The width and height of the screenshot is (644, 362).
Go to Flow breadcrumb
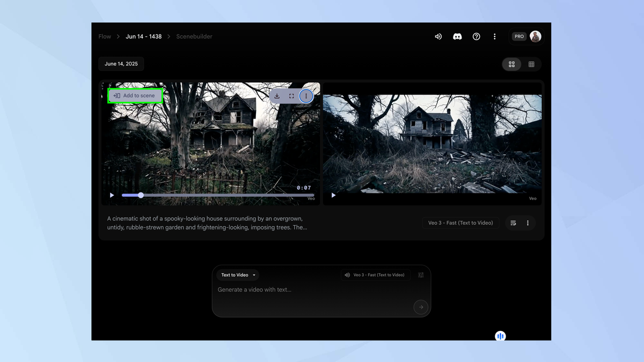click(105, 36)
